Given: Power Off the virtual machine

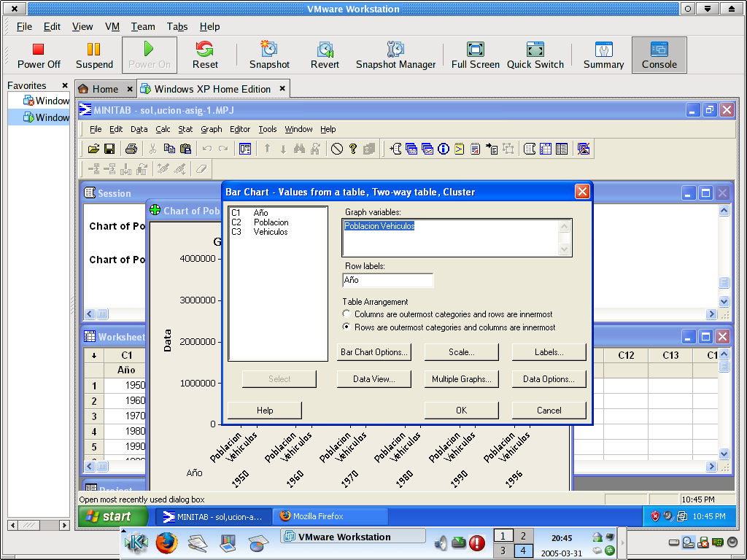Looking at the screenshot, I should click(x=39, y=55).
